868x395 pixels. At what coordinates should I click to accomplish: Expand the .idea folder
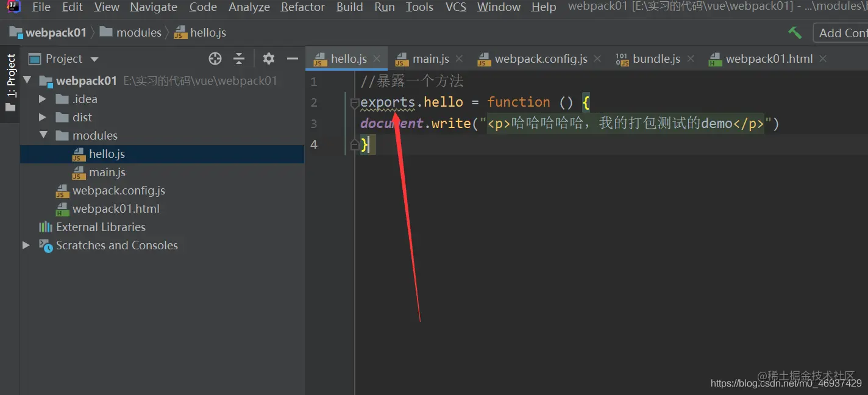click(42, 99)
